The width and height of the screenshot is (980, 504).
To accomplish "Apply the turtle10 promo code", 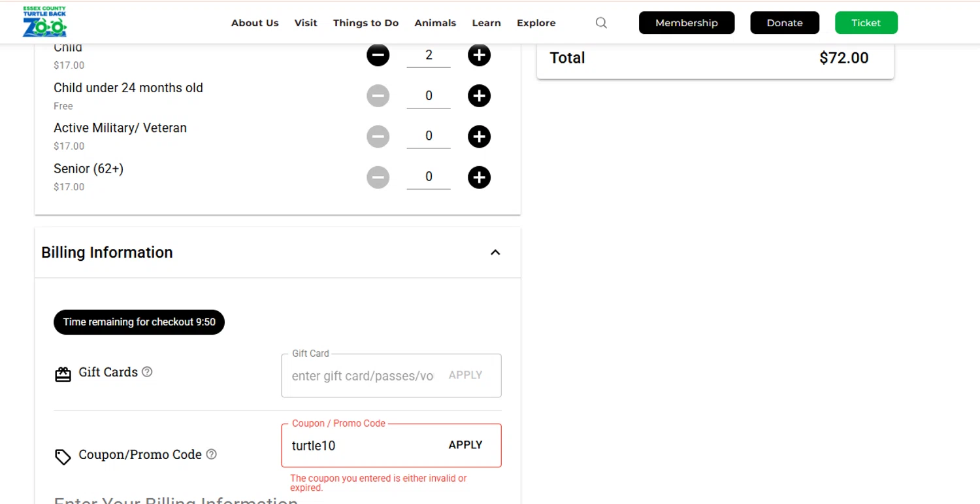I will [x=465, y=445].
